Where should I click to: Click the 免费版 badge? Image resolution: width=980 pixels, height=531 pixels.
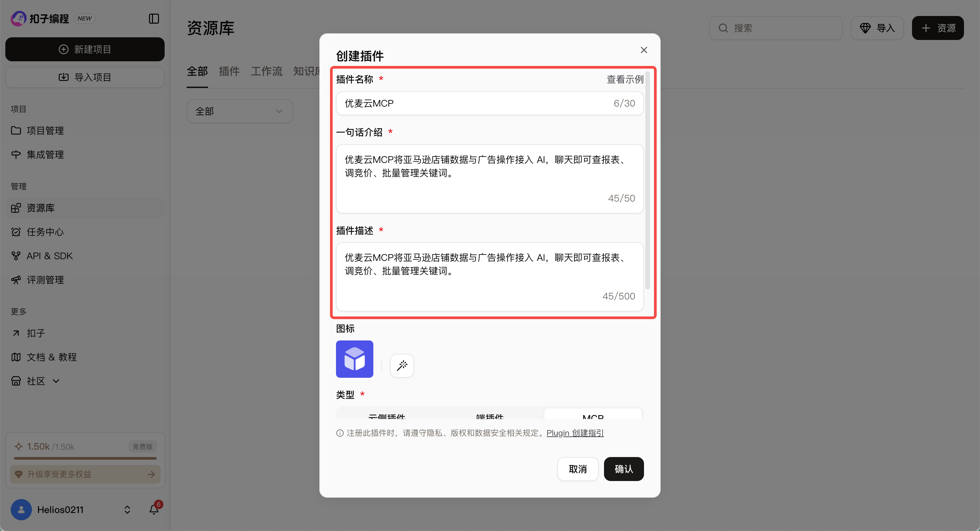143,447
